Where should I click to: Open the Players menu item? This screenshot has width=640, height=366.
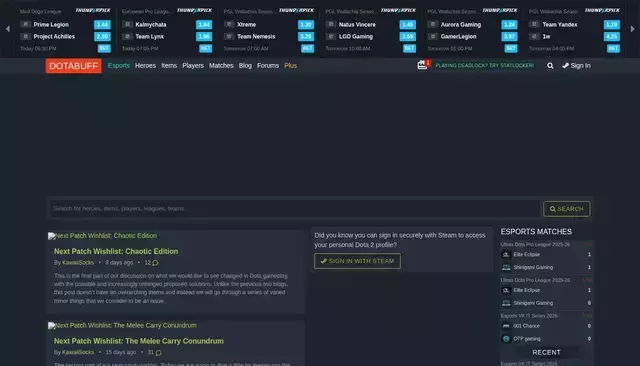193,66
